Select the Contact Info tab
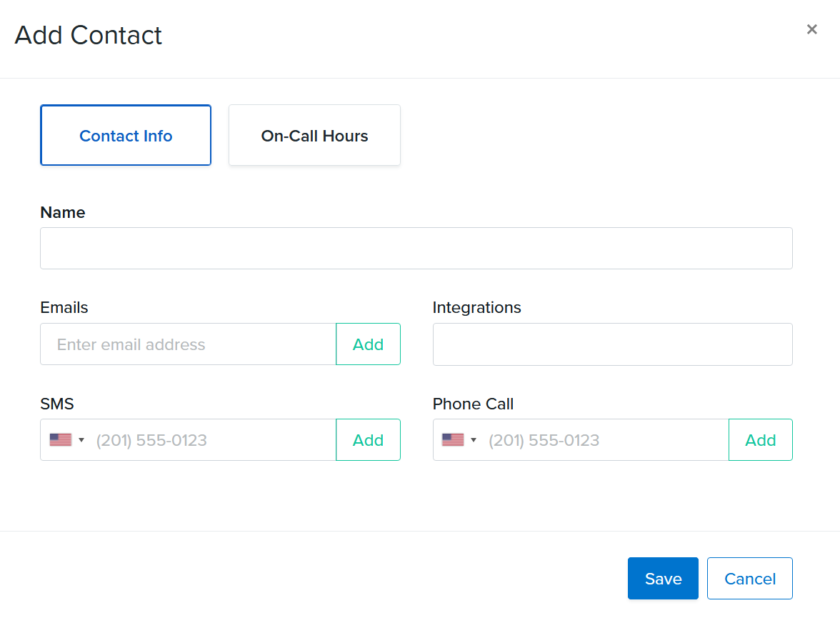840x618 pixels. tap(126, 135)
